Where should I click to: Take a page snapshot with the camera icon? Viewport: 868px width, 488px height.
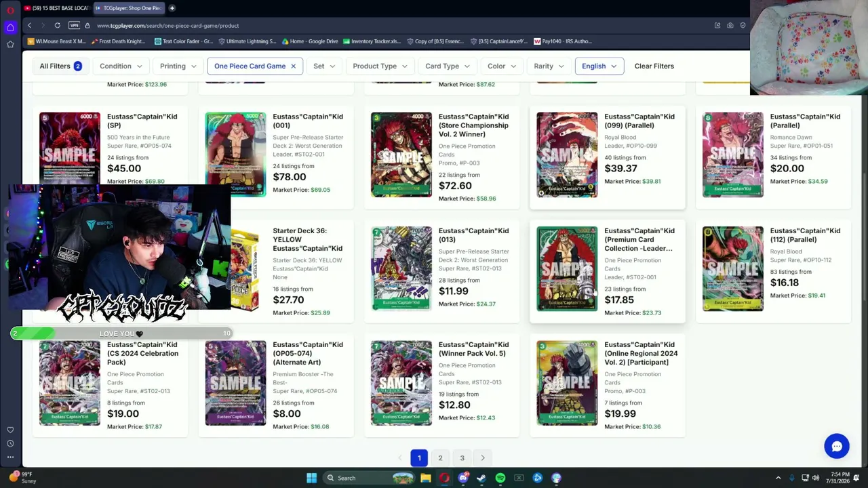coord(730,26)
